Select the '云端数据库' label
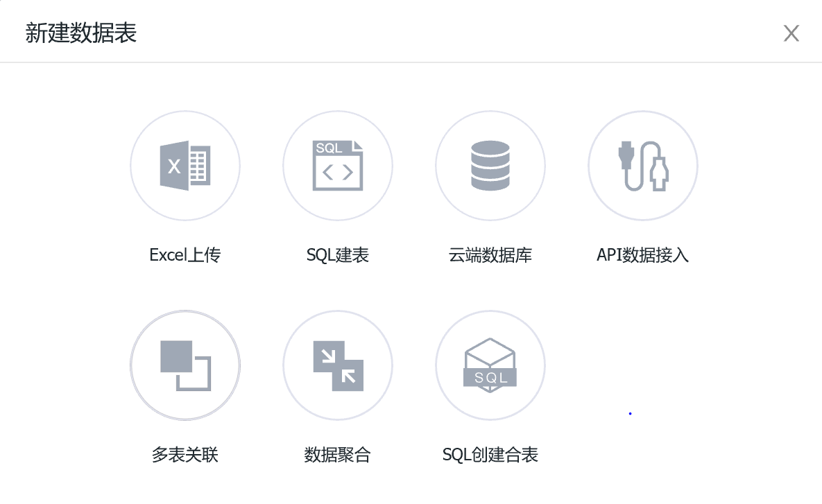 point(490,255)
